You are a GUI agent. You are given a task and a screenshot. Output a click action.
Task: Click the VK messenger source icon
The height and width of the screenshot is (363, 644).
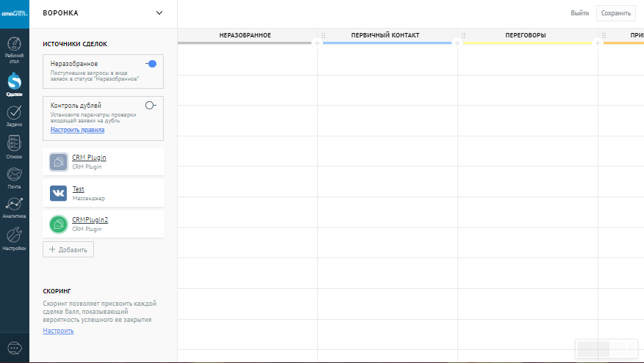58,193
